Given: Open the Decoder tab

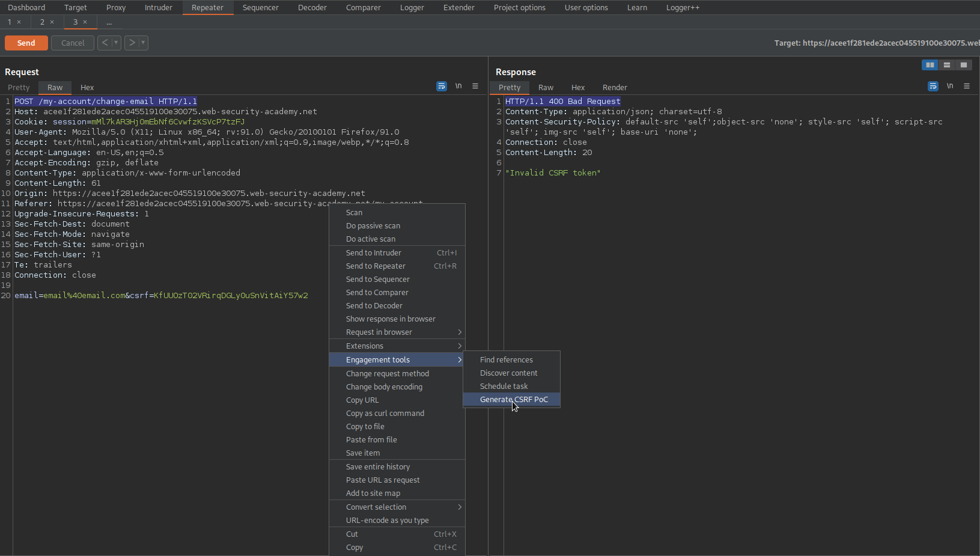Looking at the screenshot, I should (x=312, y=8).
